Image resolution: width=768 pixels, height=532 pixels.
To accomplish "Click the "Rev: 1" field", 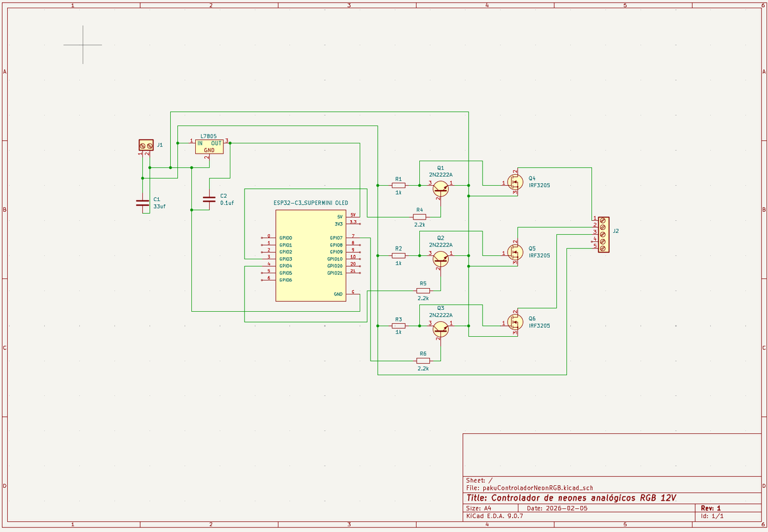I will pyautogui.click(x=711, y=508).
